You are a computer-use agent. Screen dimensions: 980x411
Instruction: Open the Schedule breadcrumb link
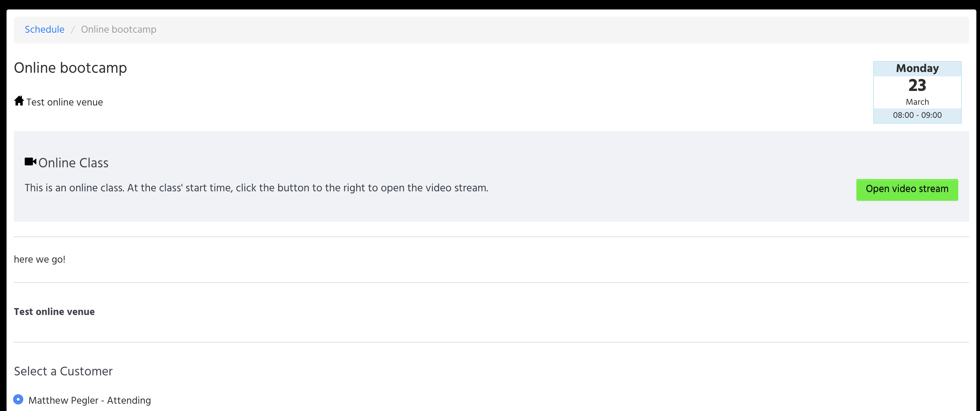tap(44, 29)
